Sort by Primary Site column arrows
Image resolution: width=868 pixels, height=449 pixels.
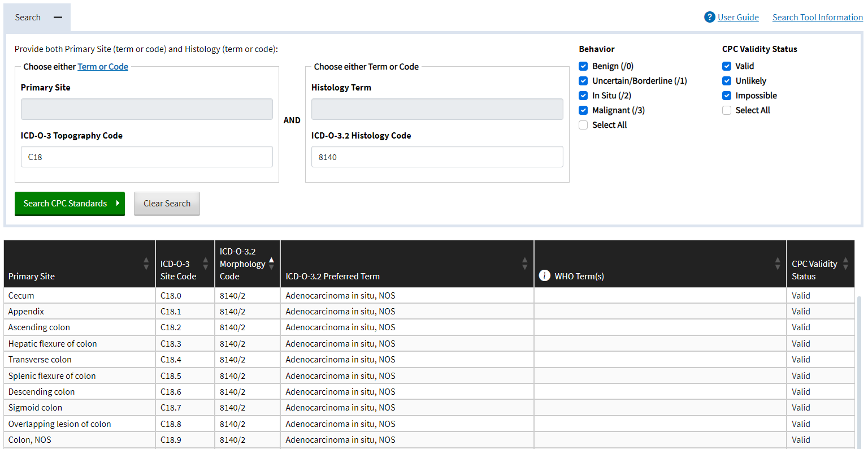click(146, 264)
